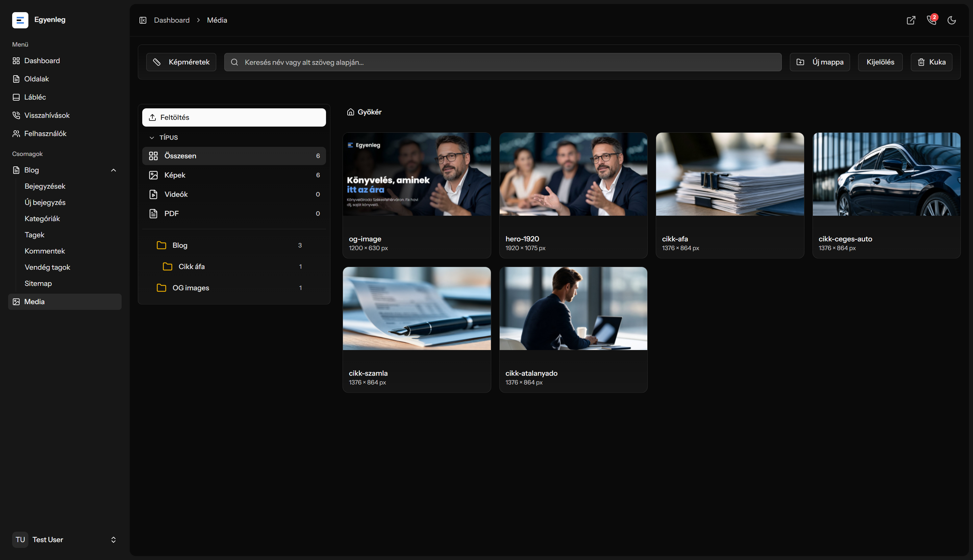Open Bejegyzések blog submenu
Viewport: 973px width, 560px height.
tap(45, 186)
